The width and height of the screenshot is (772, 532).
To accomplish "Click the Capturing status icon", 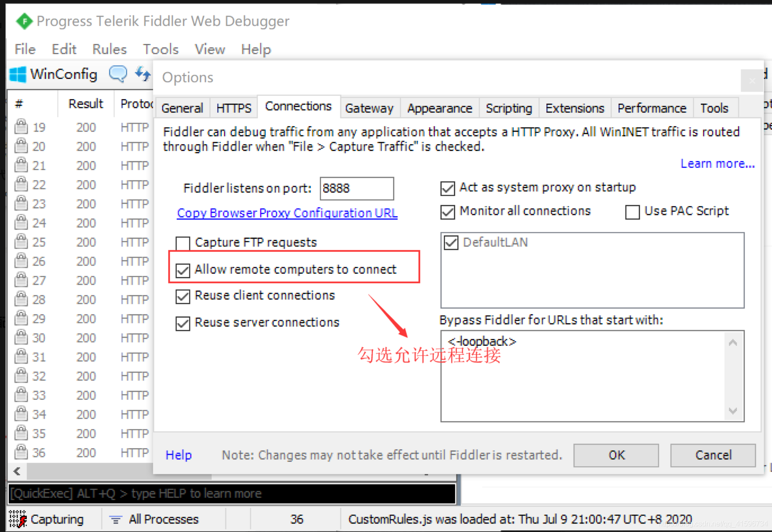I will [x=17, y=519].
